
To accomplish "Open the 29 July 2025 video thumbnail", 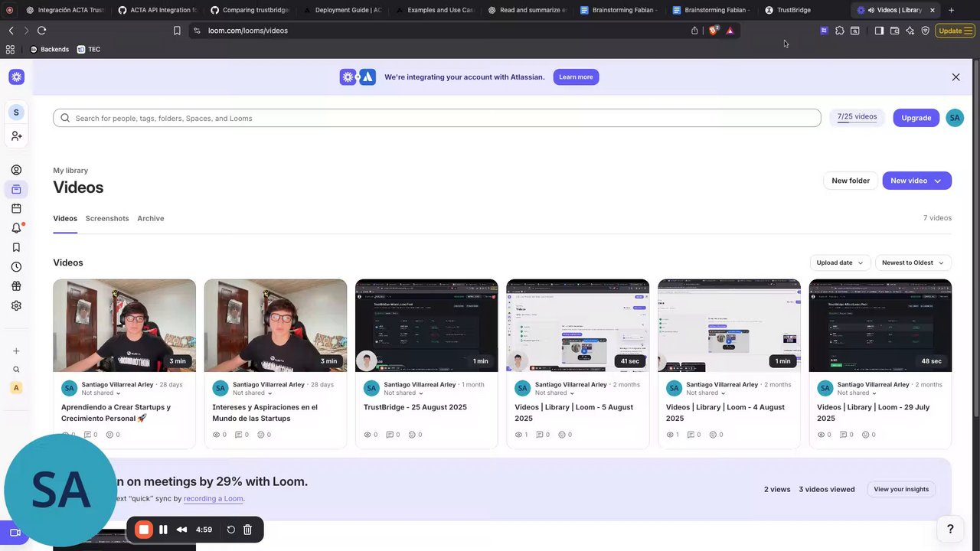I will pos(880,326).
